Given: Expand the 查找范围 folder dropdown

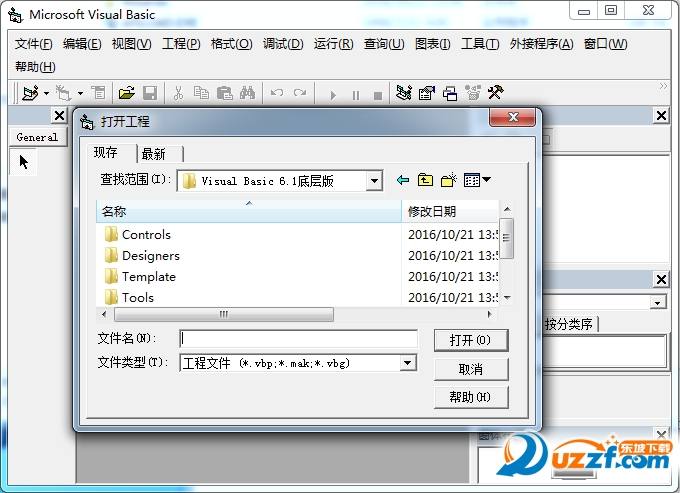Looking at the screenshot, I should pyautogui.click(x=374, y=181).
